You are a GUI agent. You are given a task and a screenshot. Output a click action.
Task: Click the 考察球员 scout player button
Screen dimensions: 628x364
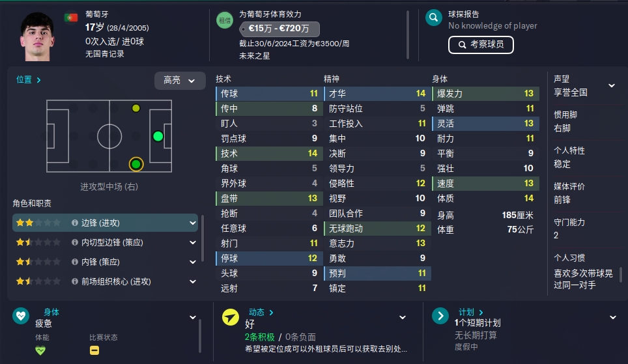[481, 45]
